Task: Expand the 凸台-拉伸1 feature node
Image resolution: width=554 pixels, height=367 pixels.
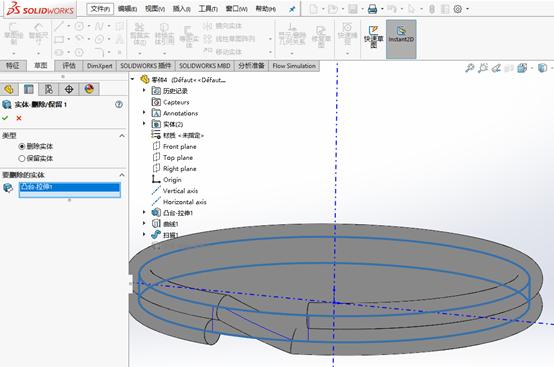Action: tap(144, 212)
